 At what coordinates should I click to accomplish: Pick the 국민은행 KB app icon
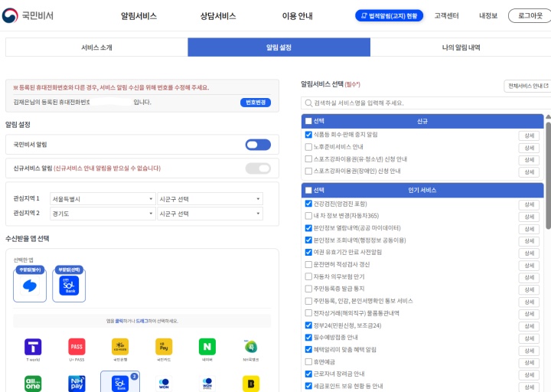120,347
